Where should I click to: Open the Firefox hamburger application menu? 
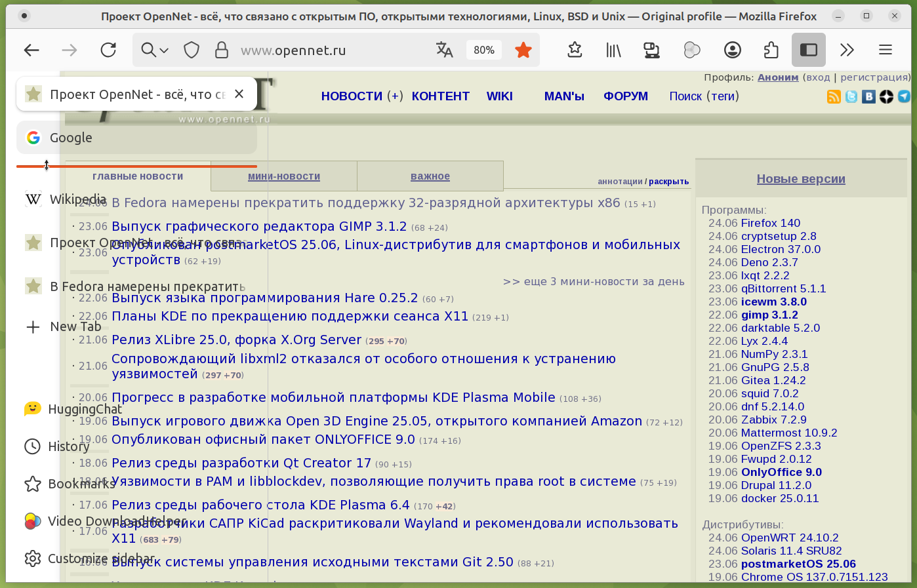[x=886, y=50]
